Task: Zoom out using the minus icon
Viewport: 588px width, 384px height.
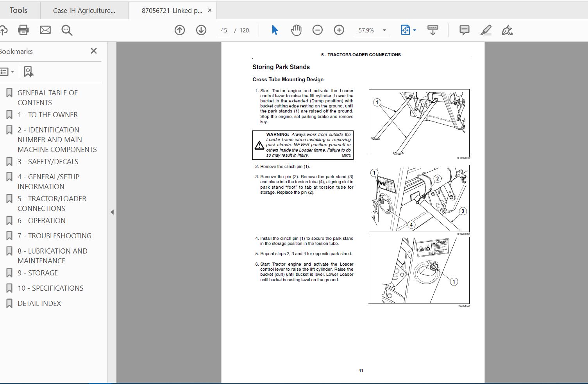Action: (317, 30)
